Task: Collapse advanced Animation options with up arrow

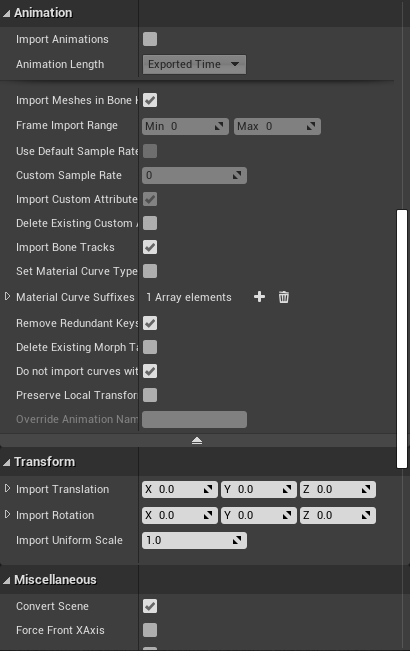Action: pyautogui.click(x=197, y=441)
